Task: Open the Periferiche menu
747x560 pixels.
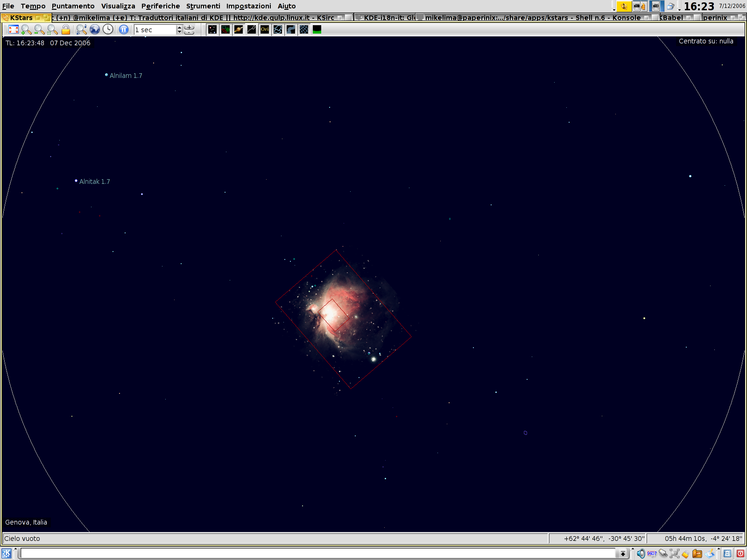Action: pos(161,6)
